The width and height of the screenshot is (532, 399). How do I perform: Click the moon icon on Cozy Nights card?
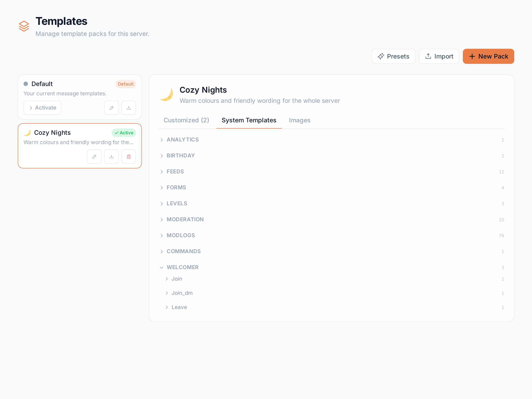27,133
